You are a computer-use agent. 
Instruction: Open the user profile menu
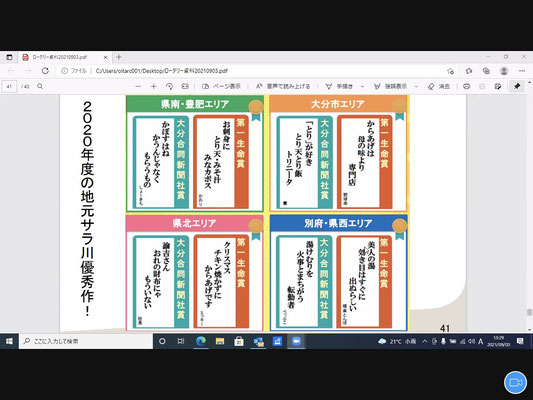click(504, 71)
